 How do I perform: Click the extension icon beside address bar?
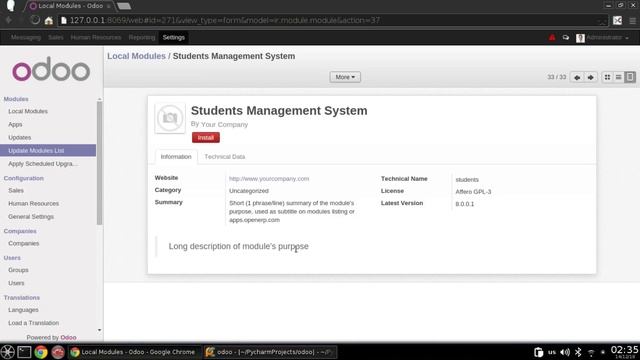[617, 20]
